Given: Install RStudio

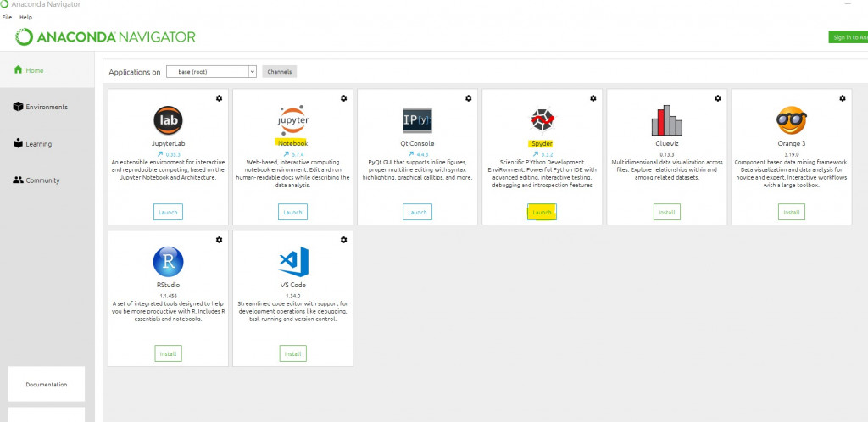Looking at the screenshot, I should (169, 353).
